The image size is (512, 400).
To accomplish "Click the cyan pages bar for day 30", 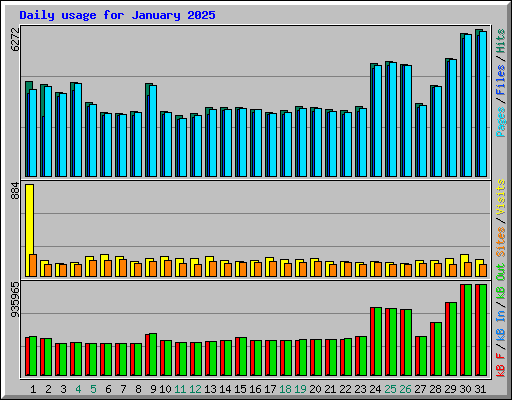I will point(468,105).
